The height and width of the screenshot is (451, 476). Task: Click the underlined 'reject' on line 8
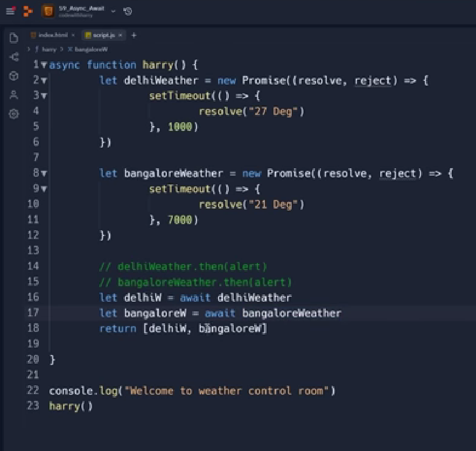[x=398, y=174]
